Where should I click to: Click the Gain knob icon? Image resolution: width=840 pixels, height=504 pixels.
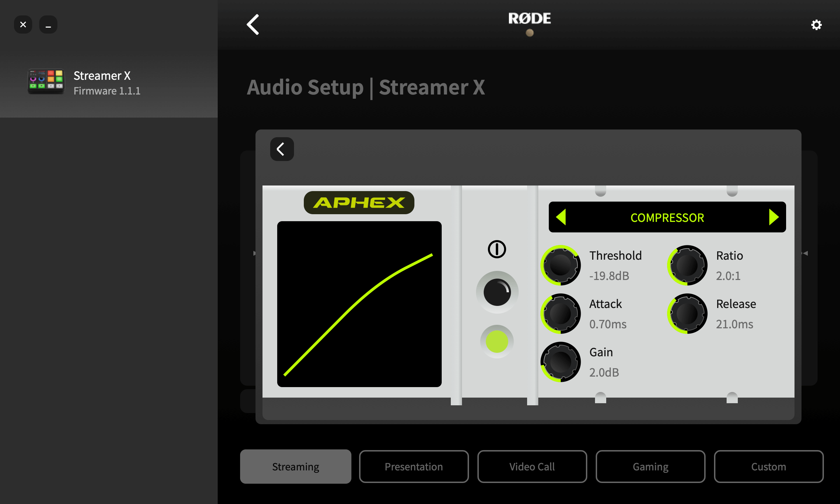(563, 361)
